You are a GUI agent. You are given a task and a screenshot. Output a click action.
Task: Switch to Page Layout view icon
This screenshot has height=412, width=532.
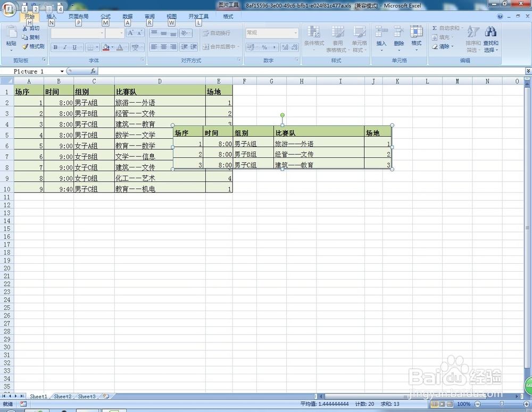442,404
